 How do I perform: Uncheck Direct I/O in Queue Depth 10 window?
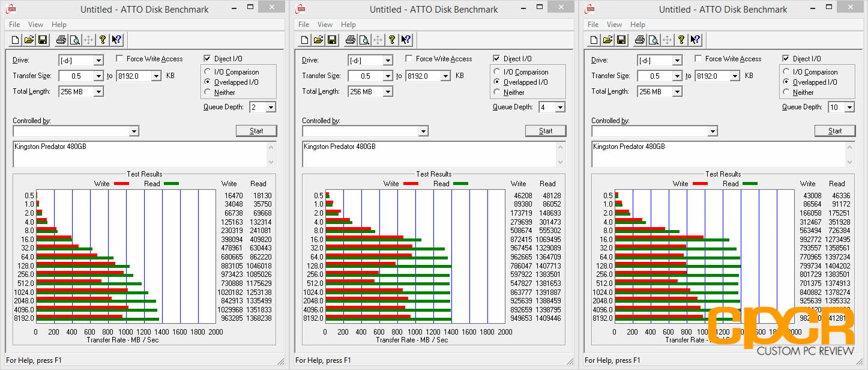786,59
